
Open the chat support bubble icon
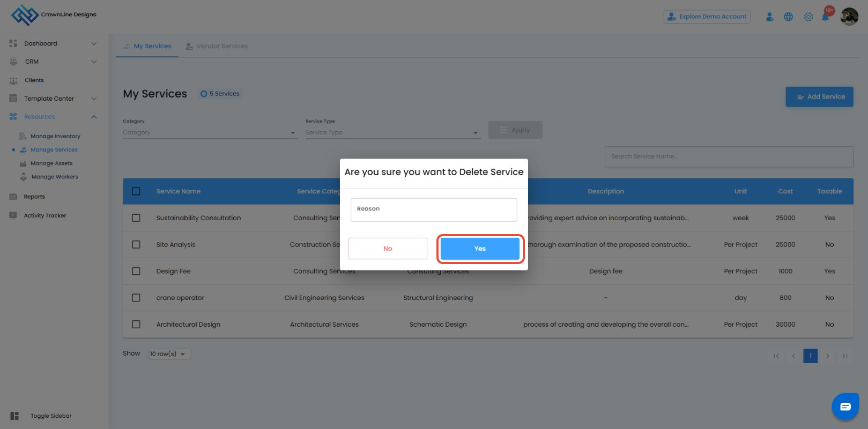[845, 407]
